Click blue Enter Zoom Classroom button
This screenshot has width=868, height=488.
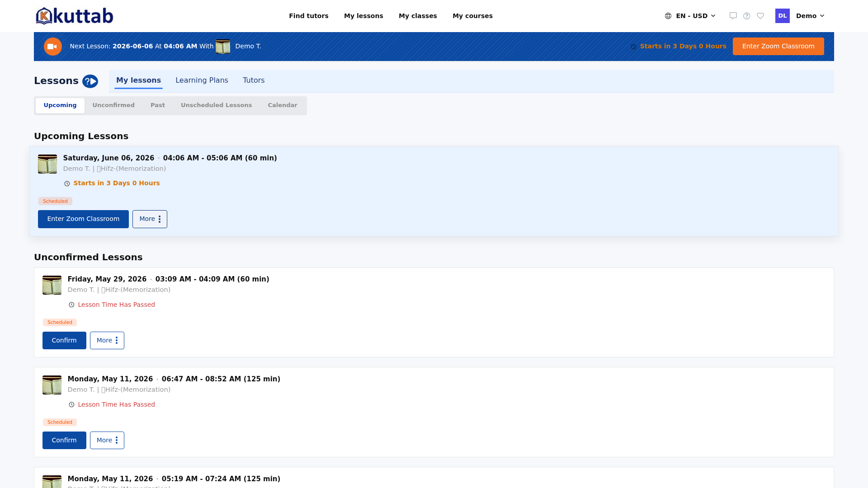pos(83,219)
